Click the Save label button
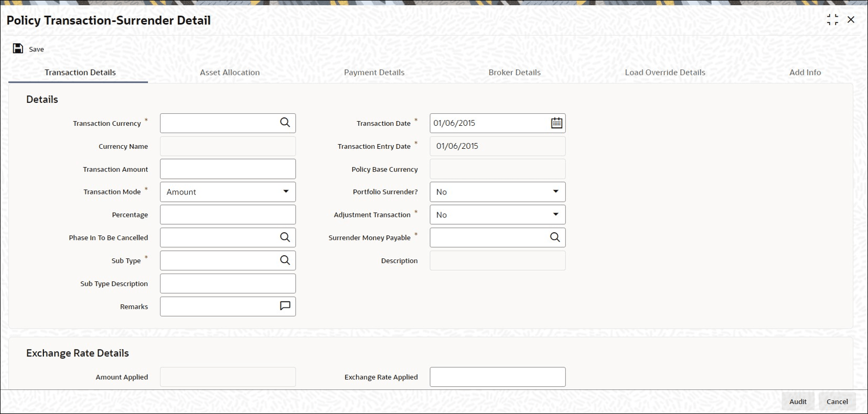 coord(36,49)
